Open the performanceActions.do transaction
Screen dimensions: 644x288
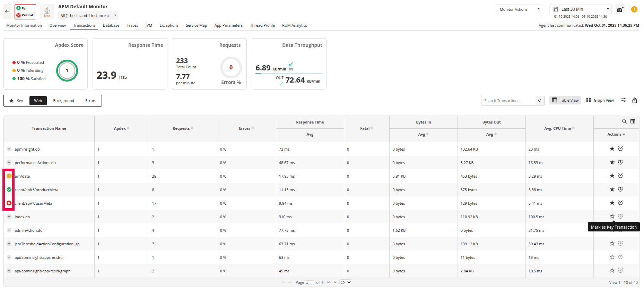point(35,163)
